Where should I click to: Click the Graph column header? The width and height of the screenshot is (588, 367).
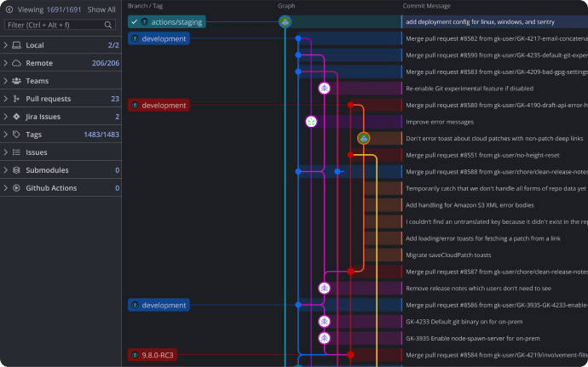[x=286, y=6]
